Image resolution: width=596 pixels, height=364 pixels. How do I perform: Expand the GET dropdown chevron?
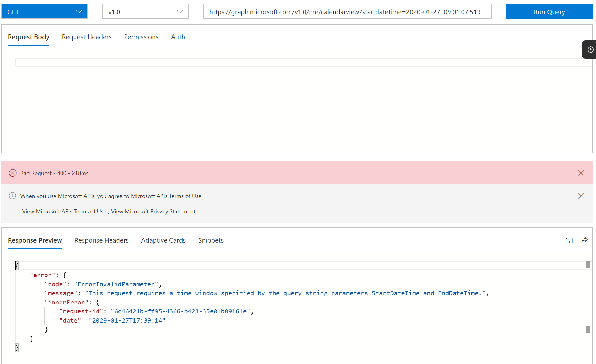pyautogui.click(x=79, y=11)
